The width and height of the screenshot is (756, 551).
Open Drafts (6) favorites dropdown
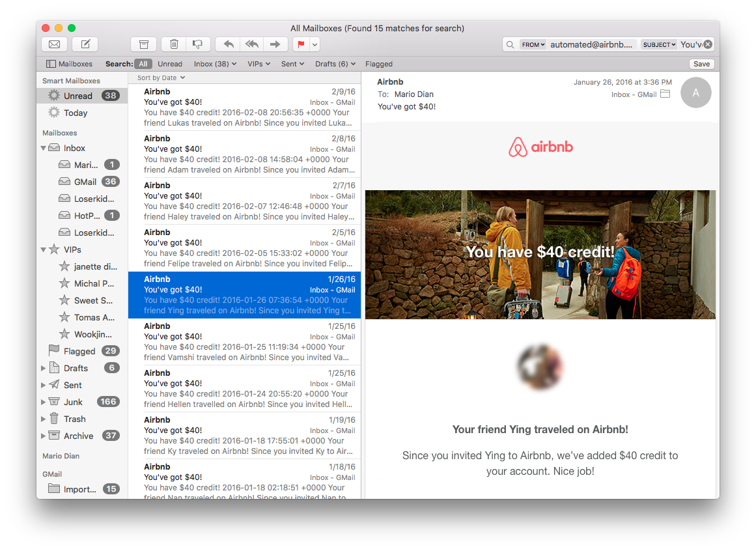point(335,64)
